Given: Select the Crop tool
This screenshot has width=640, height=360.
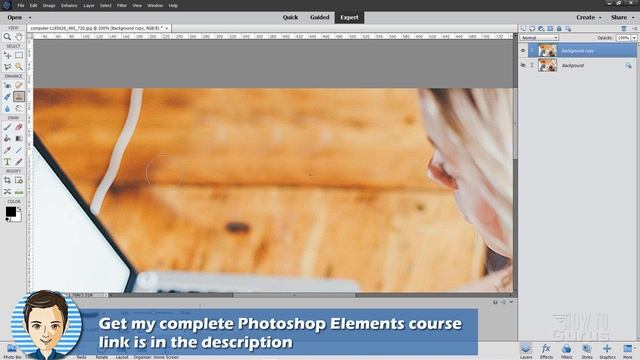Looking at the screenshot, I should [x=7, y=180].
